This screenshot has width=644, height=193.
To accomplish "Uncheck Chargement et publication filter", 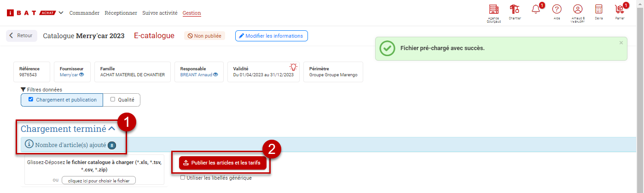I will coord(31,99).
